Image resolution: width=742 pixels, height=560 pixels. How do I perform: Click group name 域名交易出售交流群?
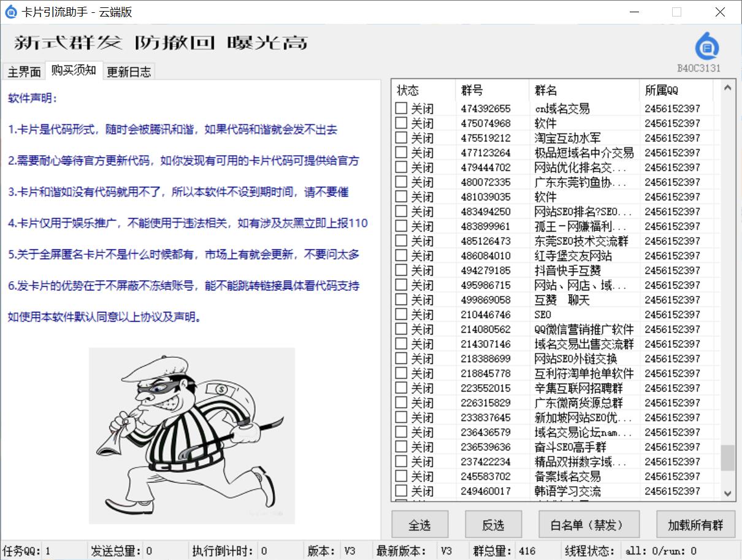click(584, 344)
